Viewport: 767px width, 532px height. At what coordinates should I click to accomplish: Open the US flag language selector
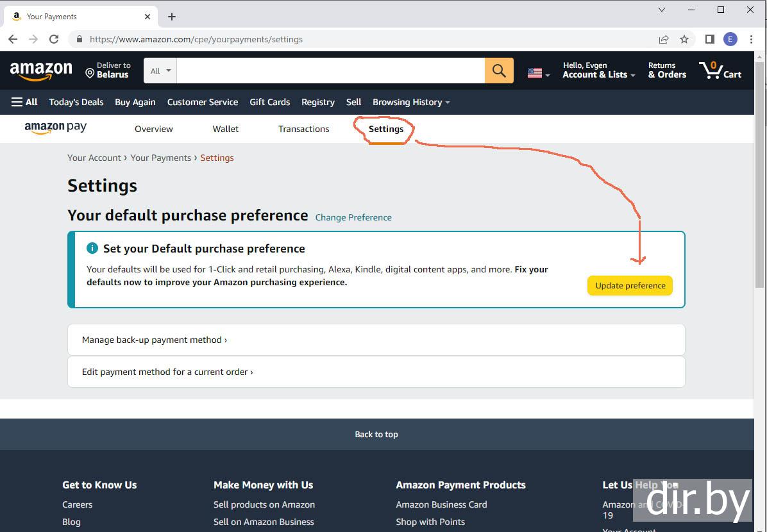pos(539,73)
